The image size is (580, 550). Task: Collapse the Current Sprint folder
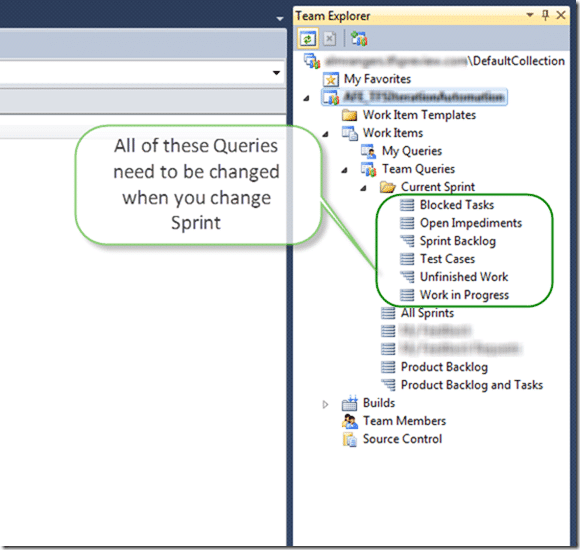(364, 188)
